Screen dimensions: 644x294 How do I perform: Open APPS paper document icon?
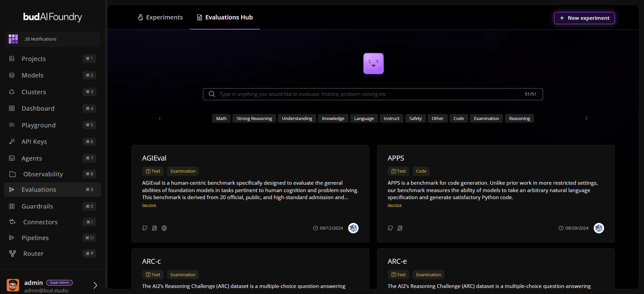click(x=400, y=228)
